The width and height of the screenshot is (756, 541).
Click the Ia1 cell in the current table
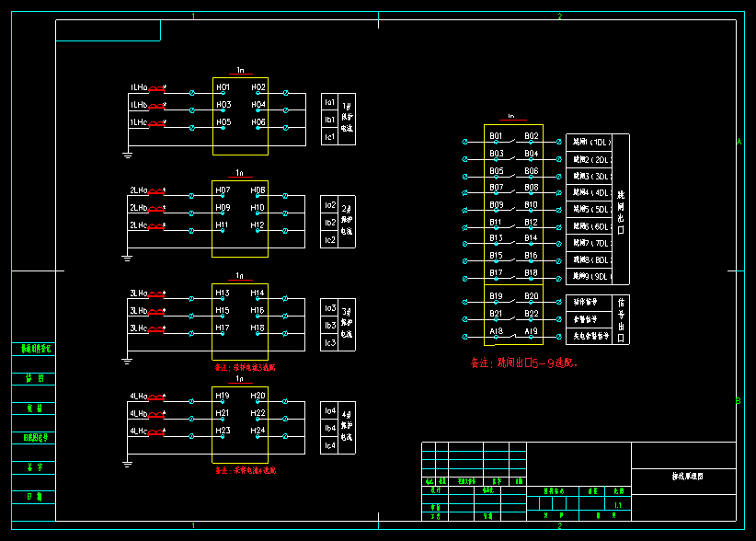coord(329,103)
